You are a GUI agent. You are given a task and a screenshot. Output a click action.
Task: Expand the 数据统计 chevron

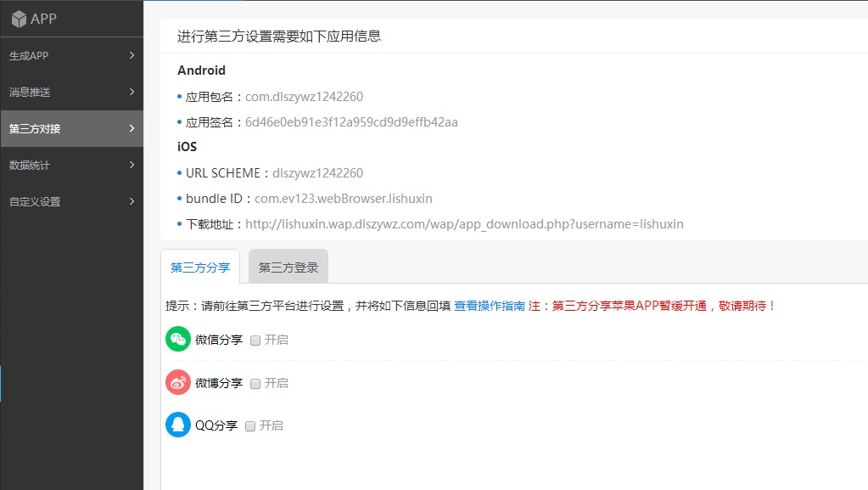click(132, 165)
